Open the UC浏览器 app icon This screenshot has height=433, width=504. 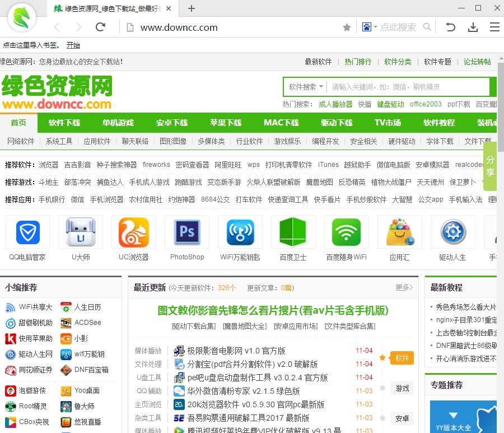133,232
